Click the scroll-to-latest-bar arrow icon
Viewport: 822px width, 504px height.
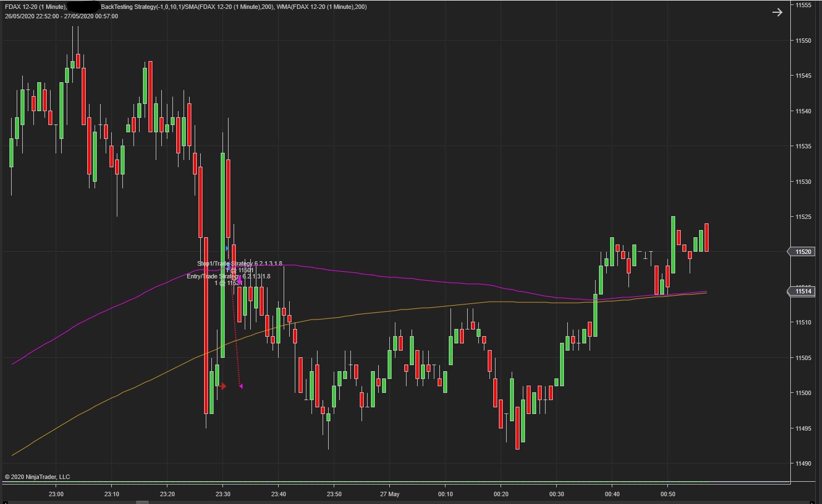click(x=777, y=12)
